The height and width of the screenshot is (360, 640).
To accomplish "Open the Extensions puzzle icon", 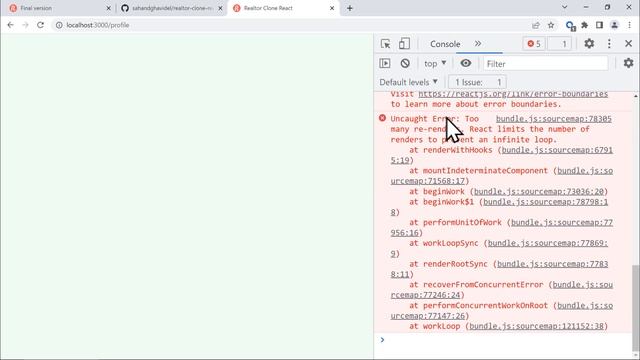I will tap(584, 25).
